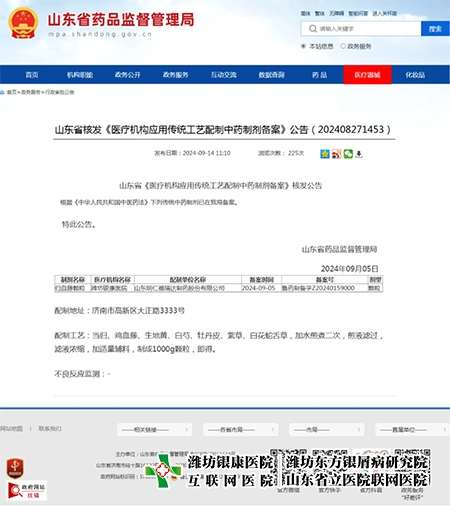The image size is (450, 506).
Task: Click the blue 搜索 button
Action: point(435,29)
